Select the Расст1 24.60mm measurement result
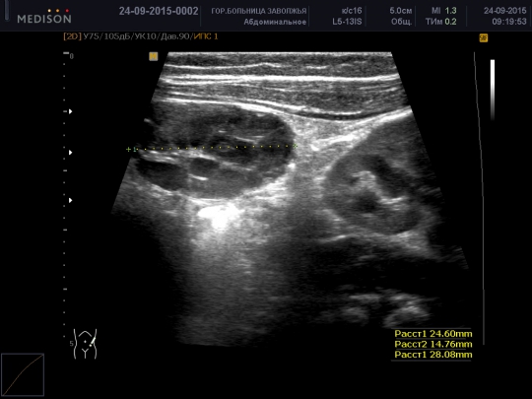 coord(433,334)
